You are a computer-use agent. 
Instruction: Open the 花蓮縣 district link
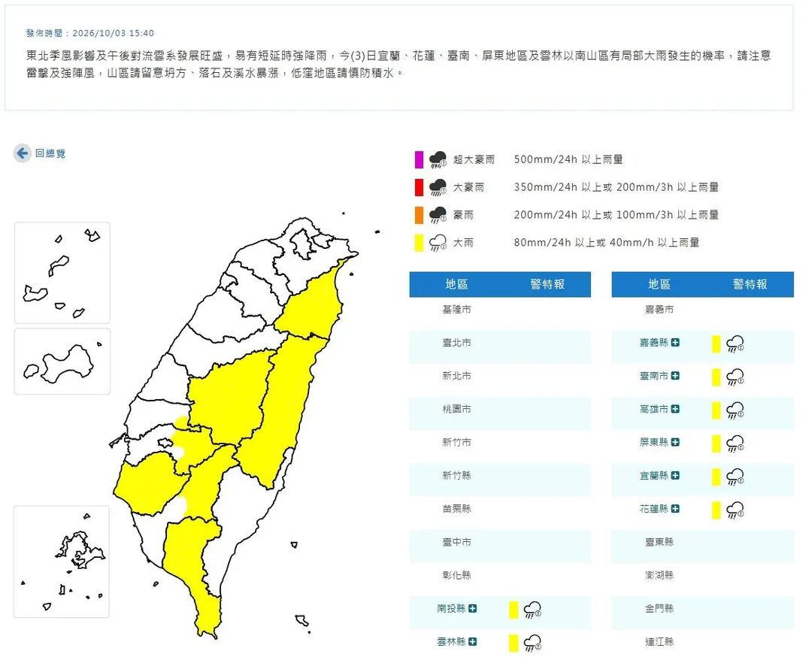point(654,509)
